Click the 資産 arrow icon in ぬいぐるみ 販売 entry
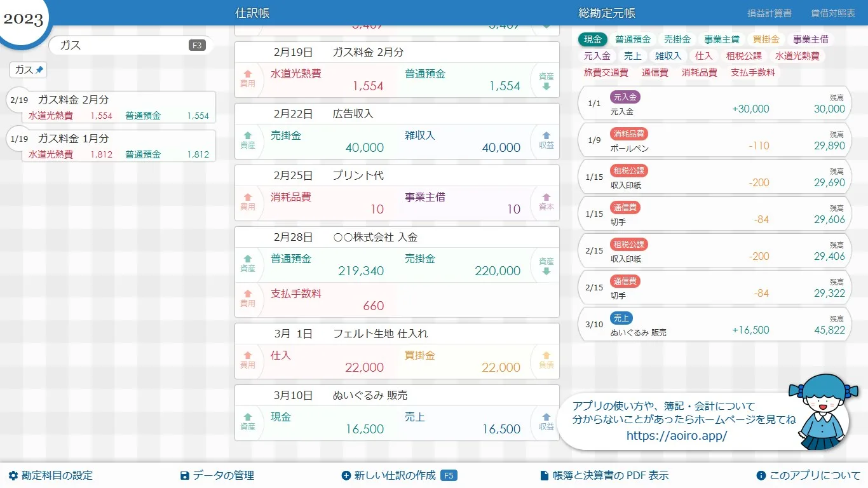This screenshot has height=488, width=868. (x=248, y=417)
